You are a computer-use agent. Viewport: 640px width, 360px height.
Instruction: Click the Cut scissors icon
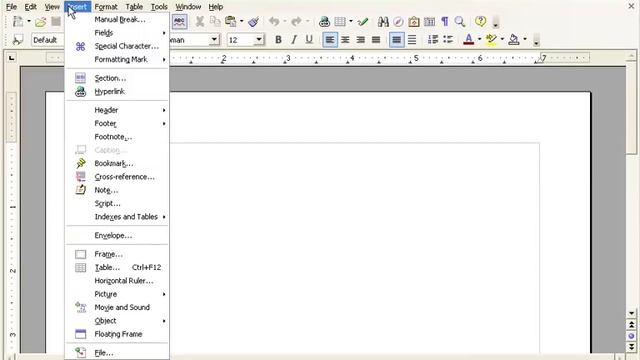[x=200, y=22]
